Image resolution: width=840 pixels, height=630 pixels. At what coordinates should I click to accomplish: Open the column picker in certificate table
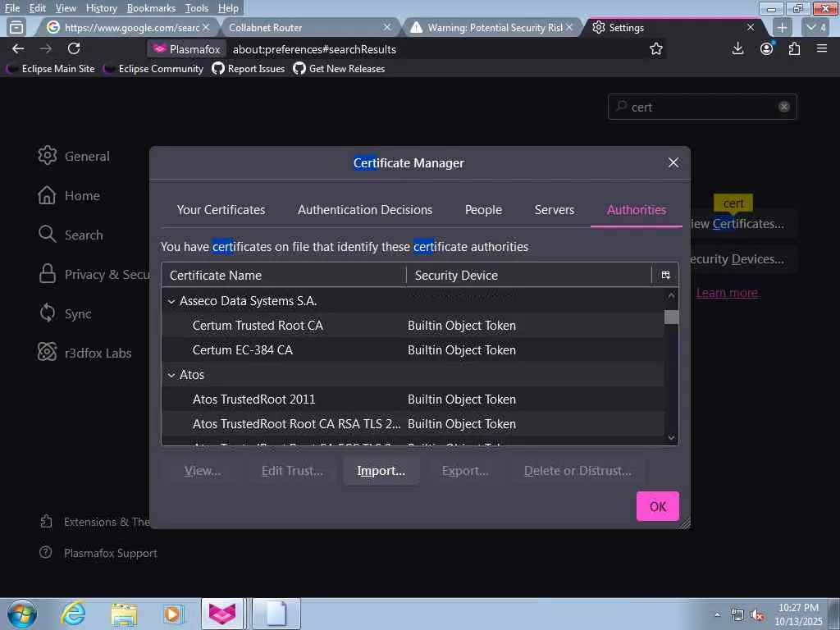[x=665, y=275]
